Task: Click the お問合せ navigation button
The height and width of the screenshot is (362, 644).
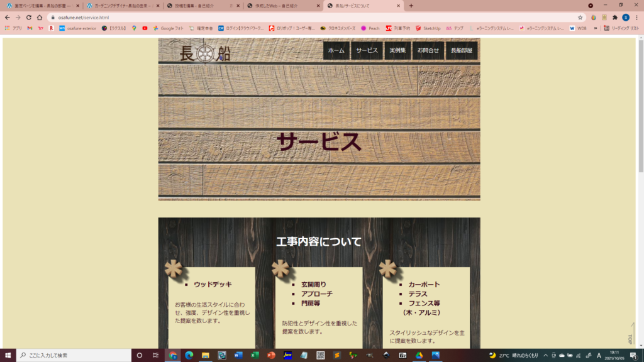Action: tap(428, 50)
